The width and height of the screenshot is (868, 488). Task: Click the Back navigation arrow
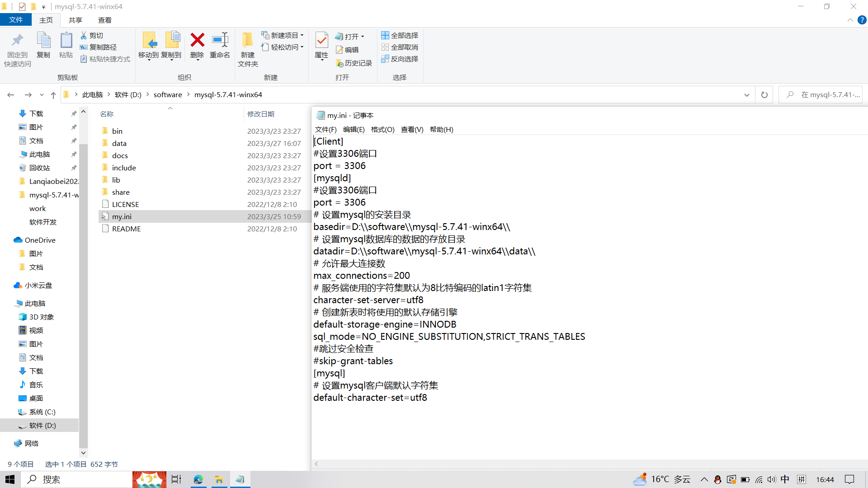click(11, 95)
